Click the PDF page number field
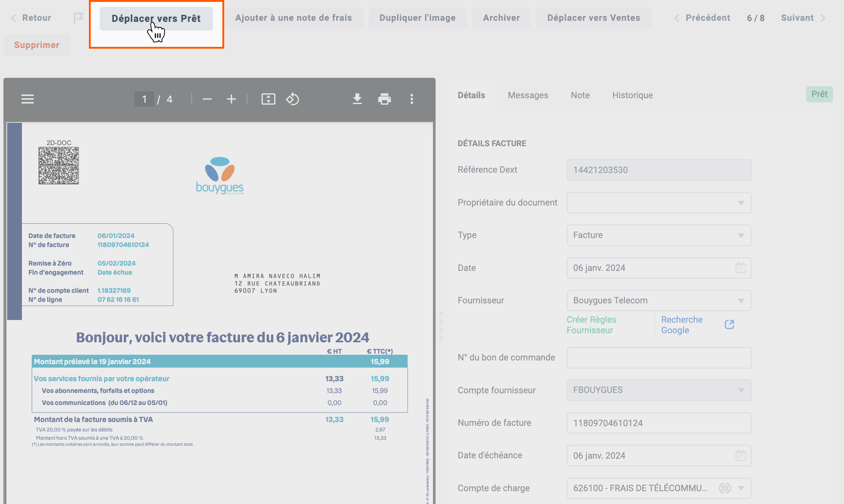This screenshot has width=844, height=504. tap(144, 99)
